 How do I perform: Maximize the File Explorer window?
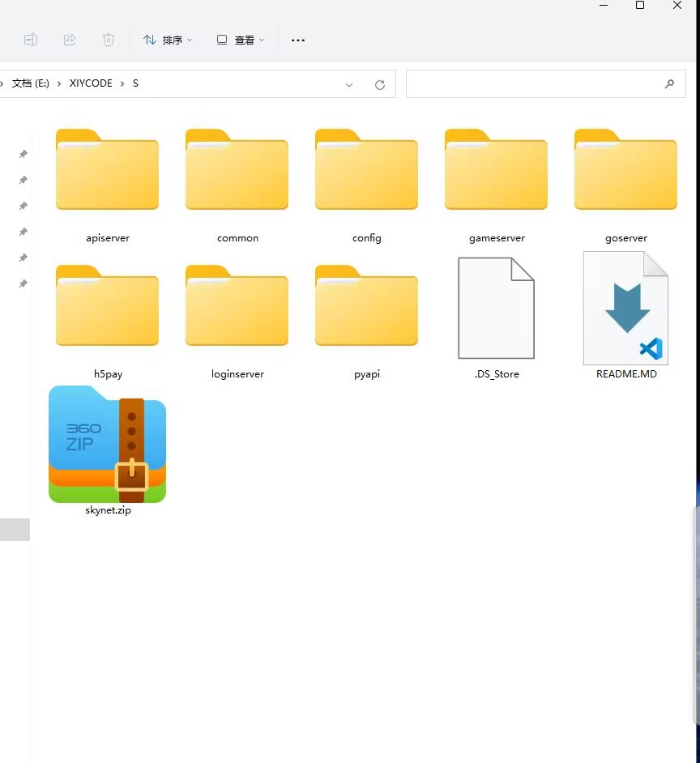pos(640,6)
